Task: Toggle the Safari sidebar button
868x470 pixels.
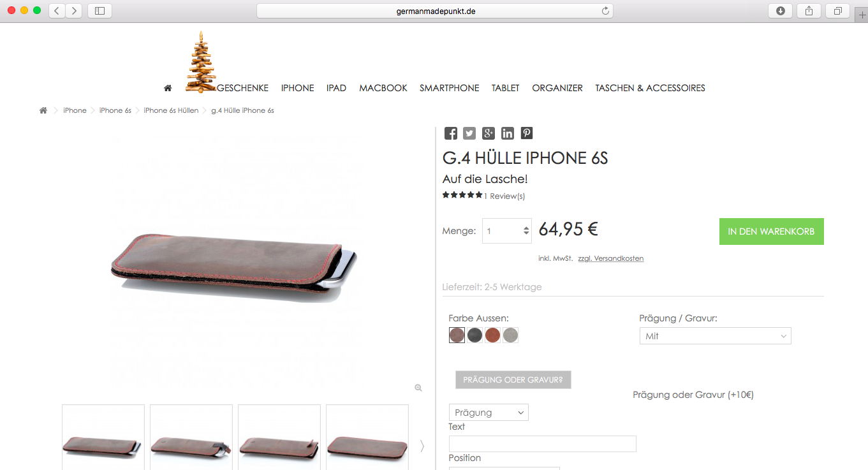Action: coord(99,11)
